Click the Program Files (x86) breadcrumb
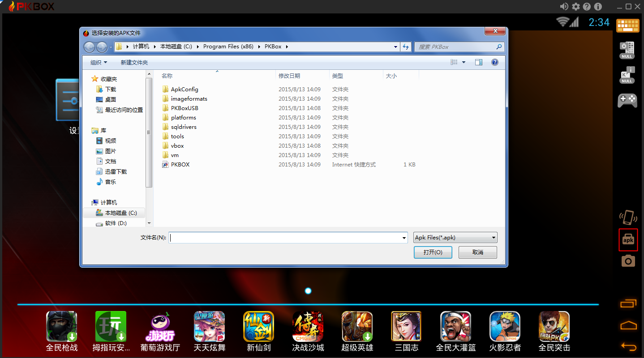Viewport: 644px width, 358px height. point(228,47)
